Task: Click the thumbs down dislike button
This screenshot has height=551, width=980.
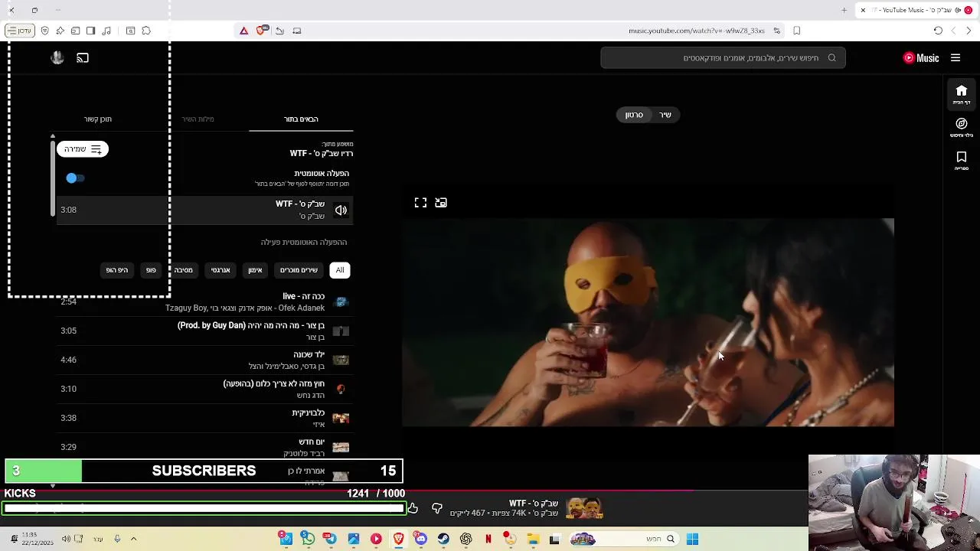Action: coord(437,508)
